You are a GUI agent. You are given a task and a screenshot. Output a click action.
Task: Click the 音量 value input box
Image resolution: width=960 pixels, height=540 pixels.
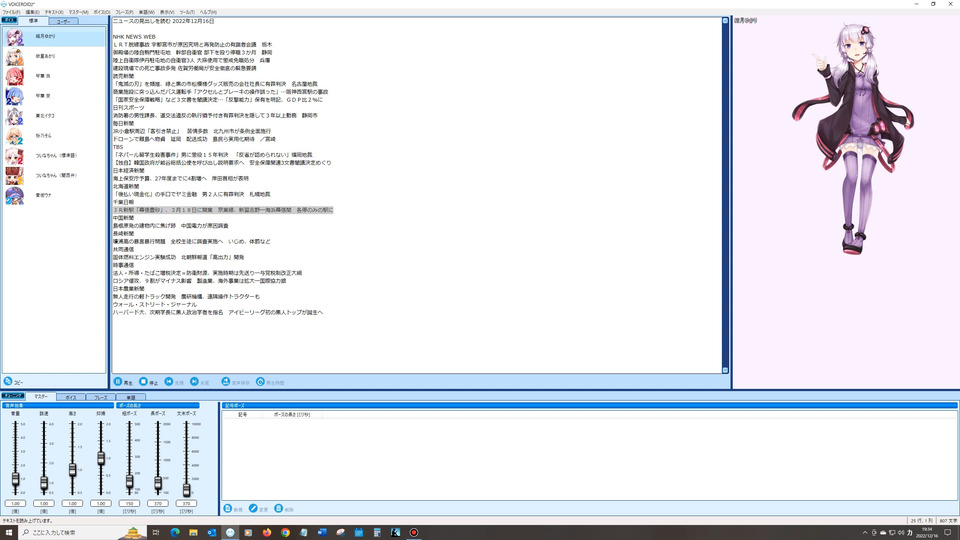click(15, 503)
